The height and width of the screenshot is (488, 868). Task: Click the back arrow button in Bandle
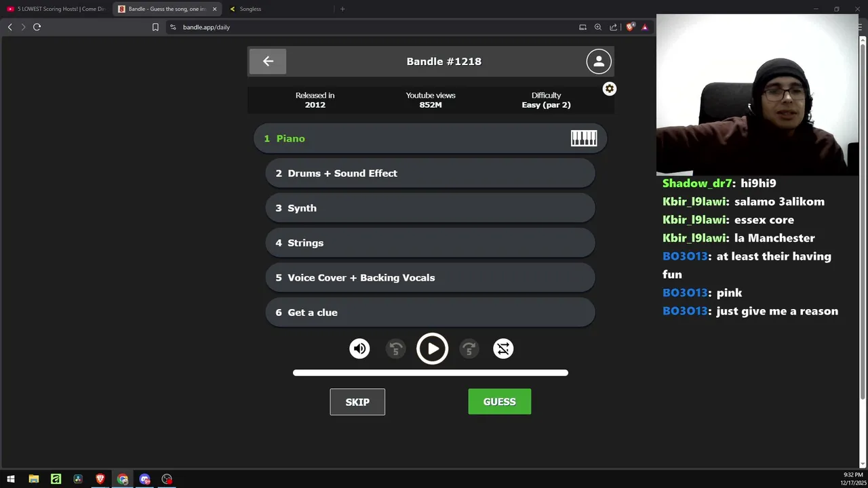(268, 62)
